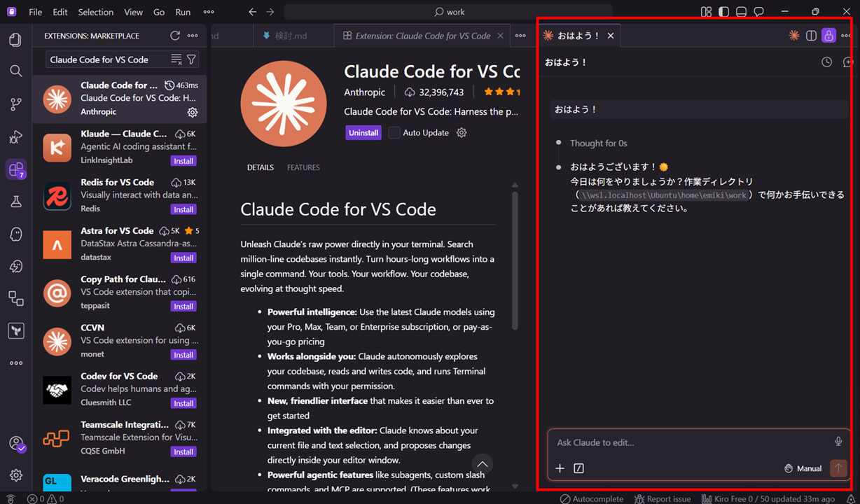Install Redis for VS Code extension

183,209
